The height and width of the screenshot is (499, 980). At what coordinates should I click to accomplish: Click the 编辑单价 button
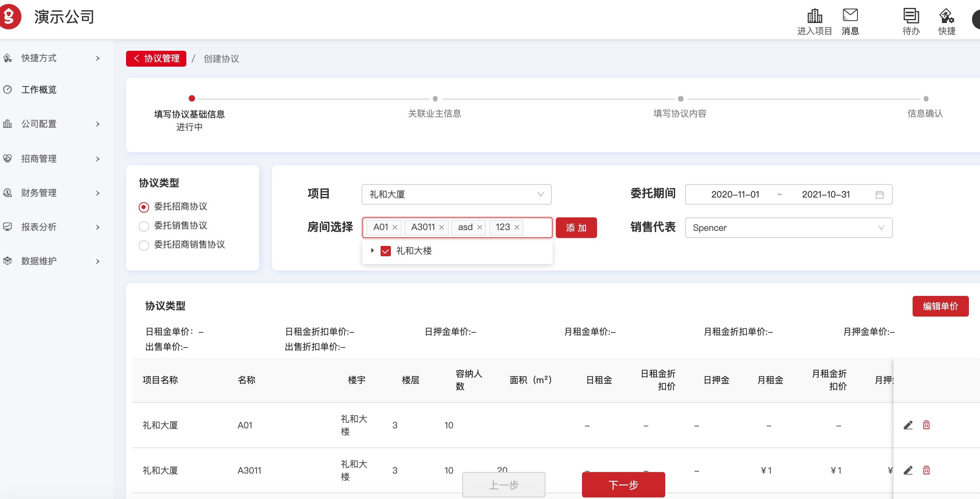click(940, 306)
